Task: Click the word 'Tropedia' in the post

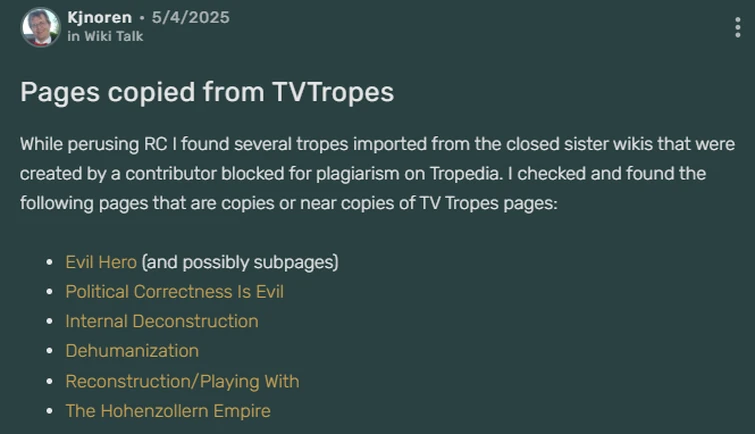Action: (460, 173)
